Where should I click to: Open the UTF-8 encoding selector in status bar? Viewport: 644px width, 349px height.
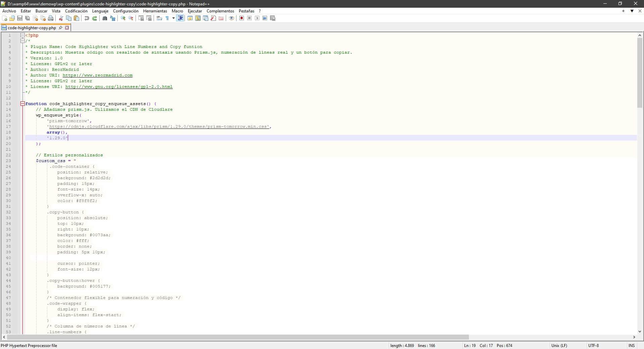pos(593,345)
